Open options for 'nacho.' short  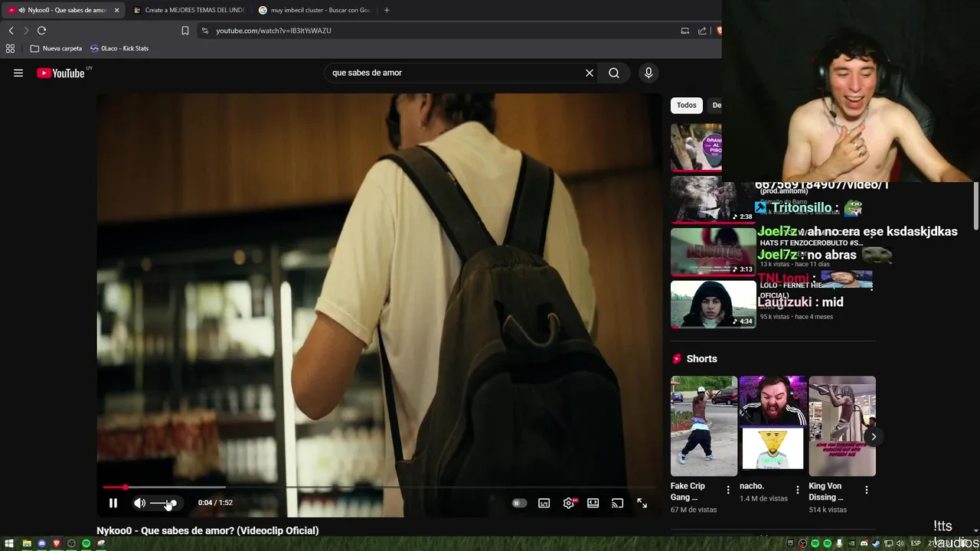click(x=798, y=490)
